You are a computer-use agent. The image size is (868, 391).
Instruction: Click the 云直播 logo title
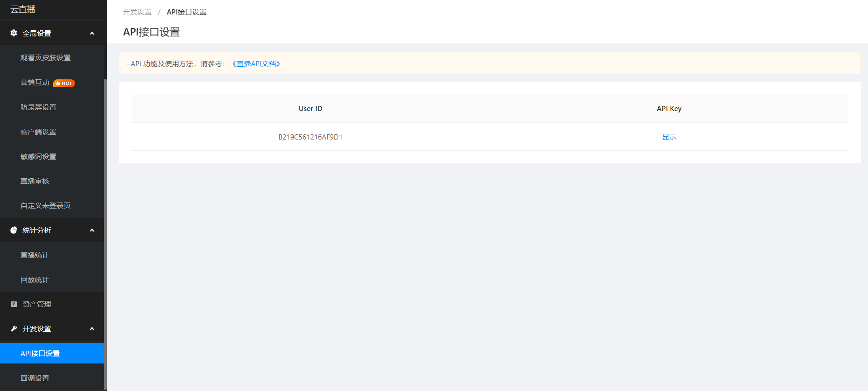pos(23,9)
